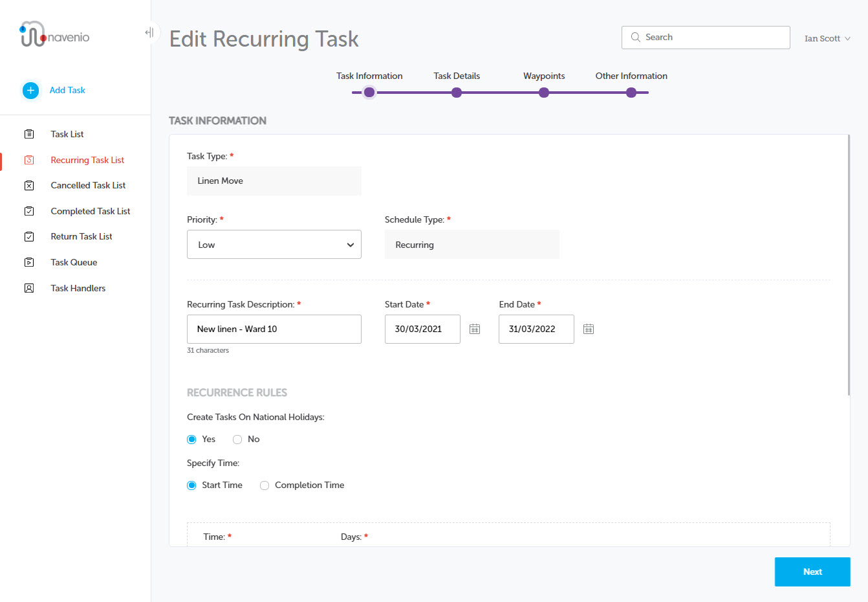Screen dimensions: 868x602
Task: Click the Recurring Task Description field
Action: click(x=274, y=329)
